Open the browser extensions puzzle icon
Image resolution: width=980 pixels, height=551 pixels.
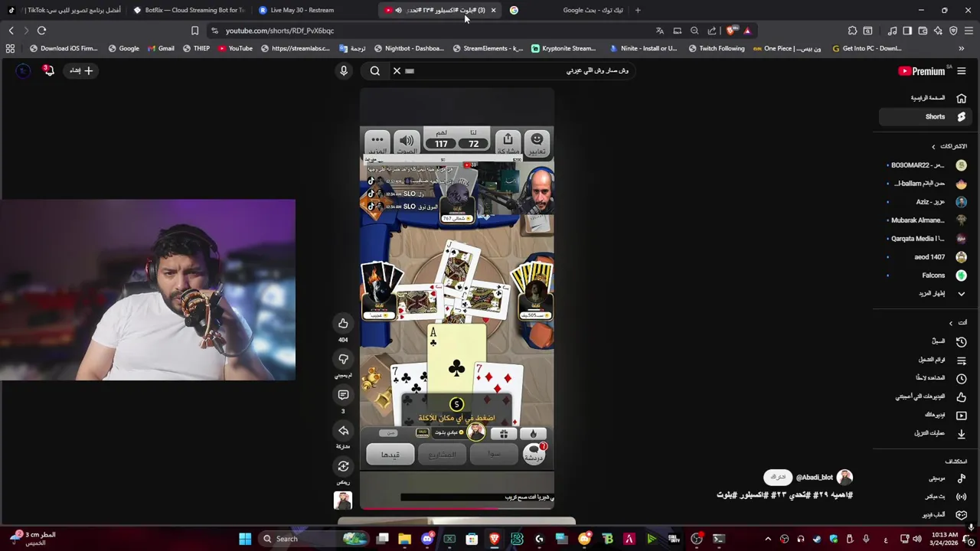point(852,31)
